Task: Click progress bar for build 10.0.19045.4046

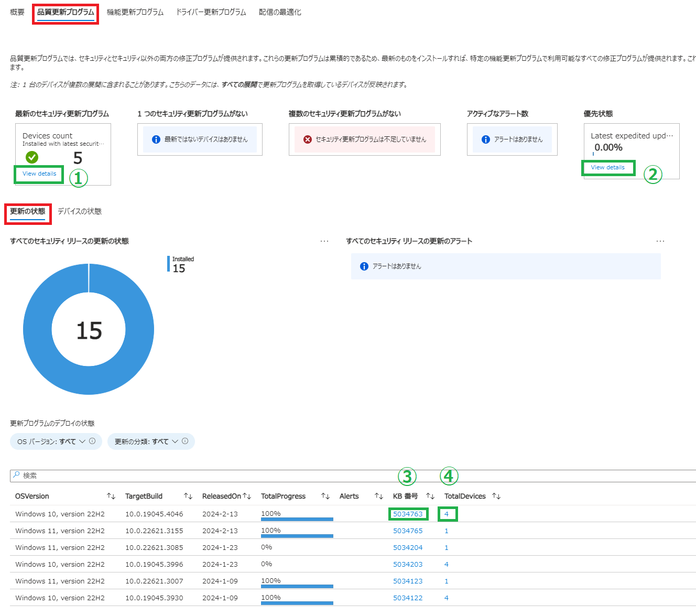Action: [297, 519]
